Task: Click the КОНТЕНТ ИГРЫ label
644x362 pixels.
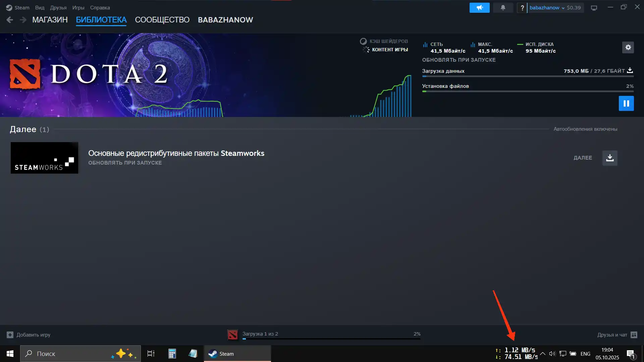Action: tap(390, 50)
